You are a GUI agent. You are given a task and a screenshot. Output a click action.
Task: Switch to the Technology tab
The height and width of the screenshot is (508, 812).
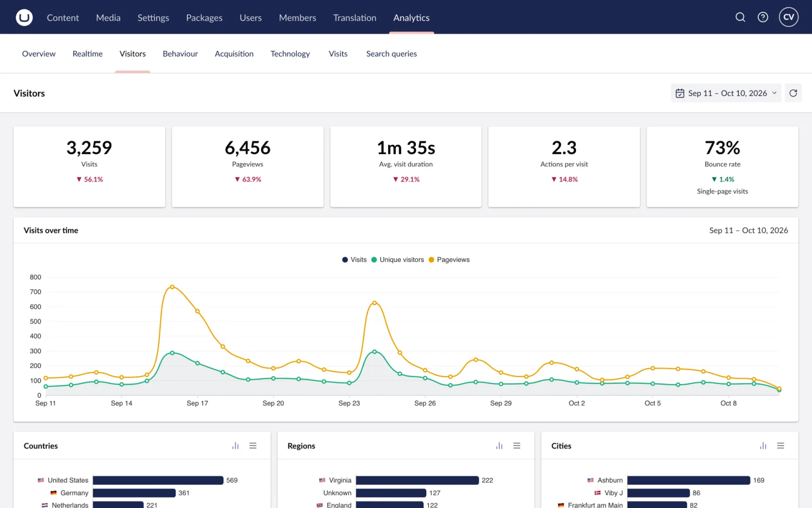(x=290, y=54)
